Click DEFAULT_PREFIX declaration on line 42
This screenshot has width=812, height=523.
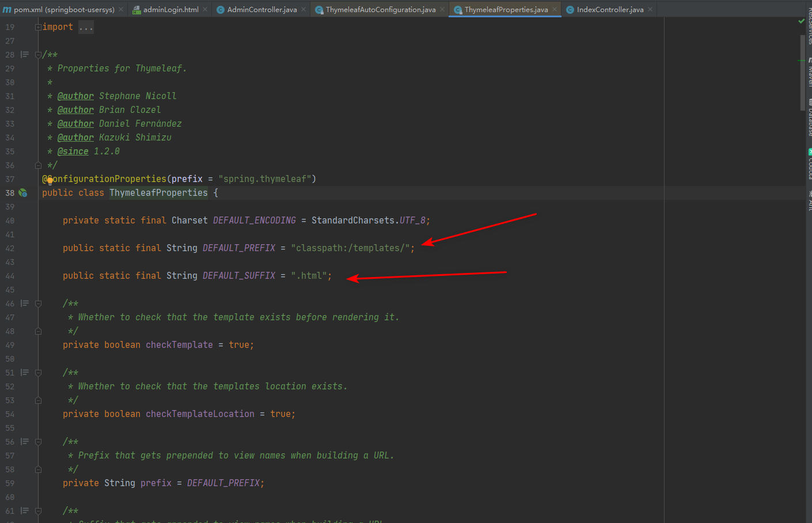click(239, 248)
